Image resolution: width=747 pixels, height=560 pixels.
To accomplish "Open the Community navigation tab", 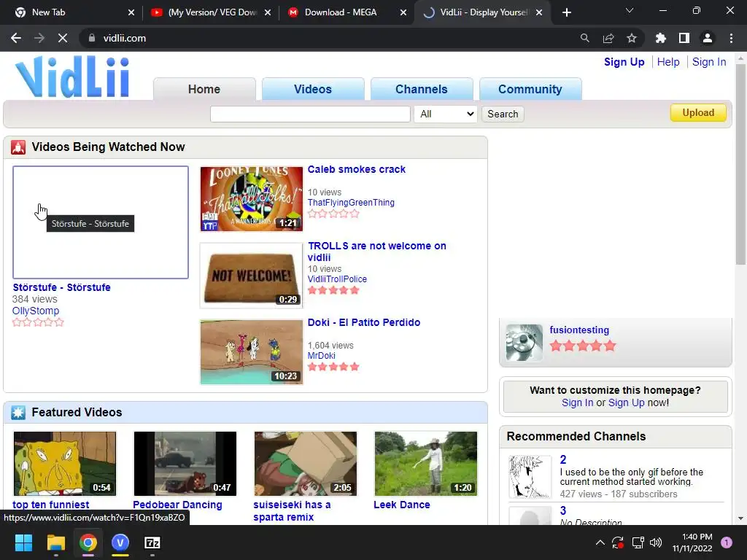I will (530, 89).
